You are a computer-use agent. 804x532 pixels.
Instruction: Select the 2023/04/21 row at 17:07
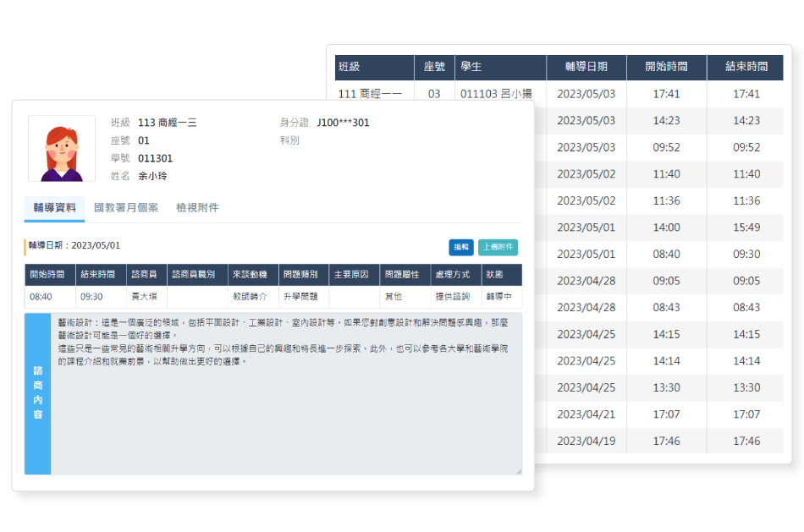click(659, 414)
